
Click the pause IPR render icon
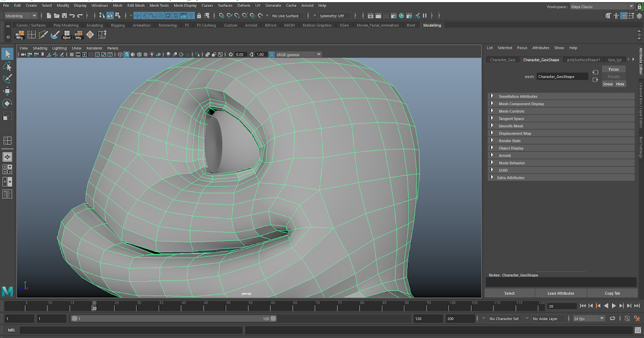pos(425,16)
